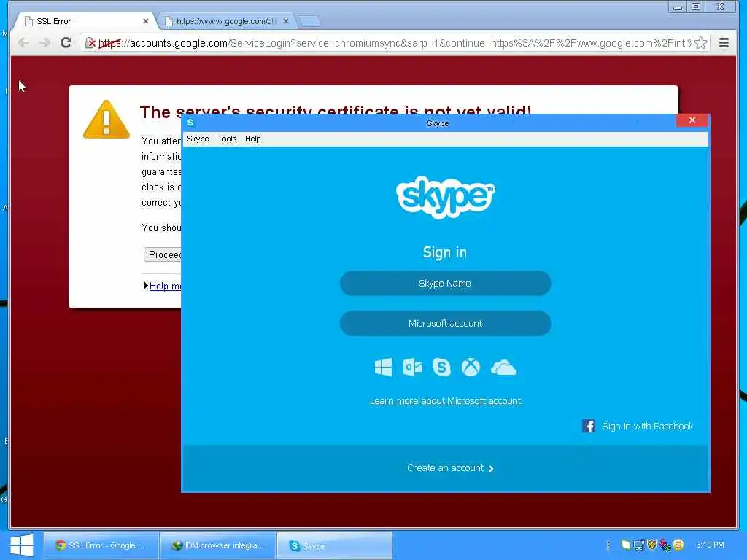Click the yellow shield tray icon

tap(651, 544)
